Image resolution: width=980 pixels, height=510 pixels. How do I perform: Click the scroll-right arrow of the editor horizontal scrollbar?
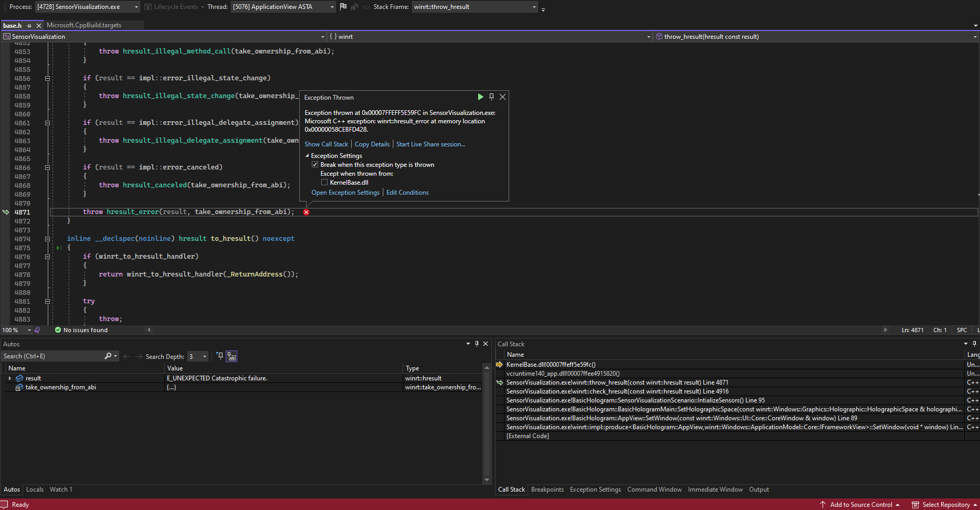886,330
